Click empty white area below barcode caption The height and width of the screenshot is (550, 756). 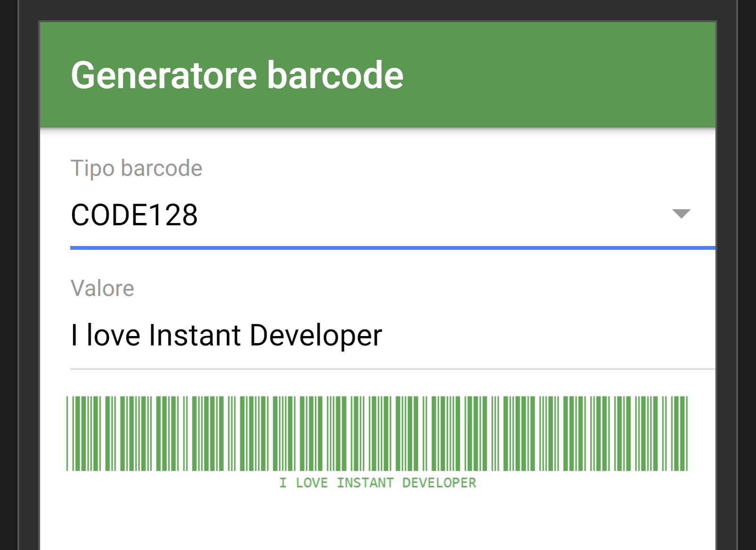(x=377, y=523)
